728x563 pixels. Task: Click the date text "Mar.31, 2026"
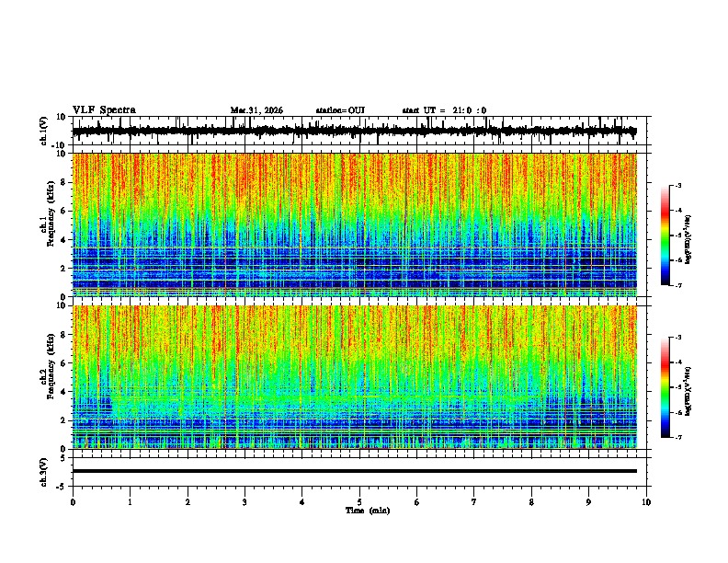[256, 110]
